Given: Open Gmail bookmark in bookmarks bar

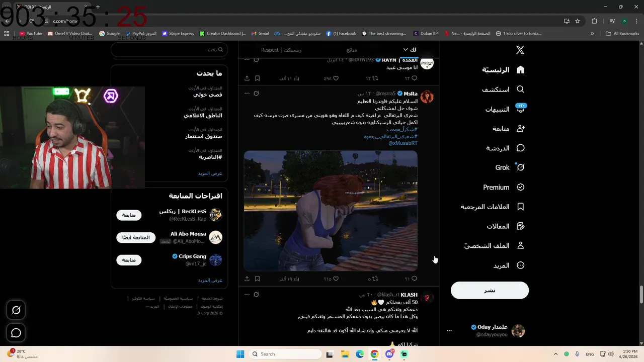Looking at the screenshot, I should (260, 34).
